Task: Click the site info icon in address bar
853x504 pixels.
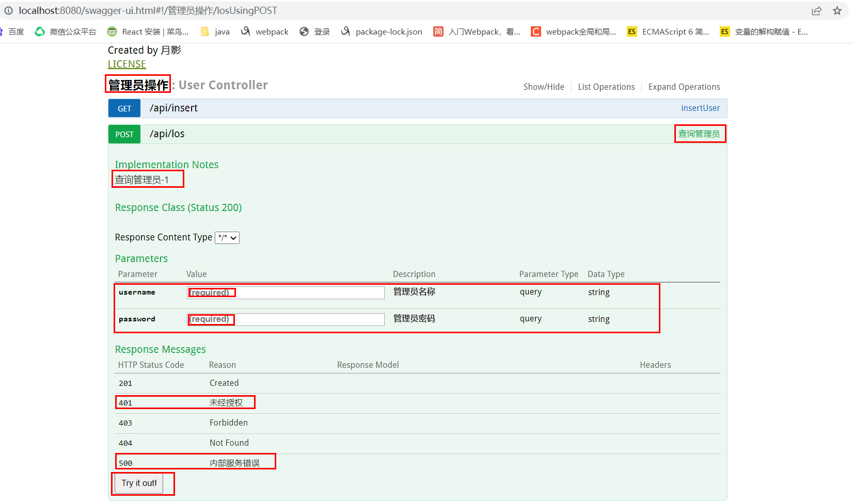Action: tap(8, 11)
